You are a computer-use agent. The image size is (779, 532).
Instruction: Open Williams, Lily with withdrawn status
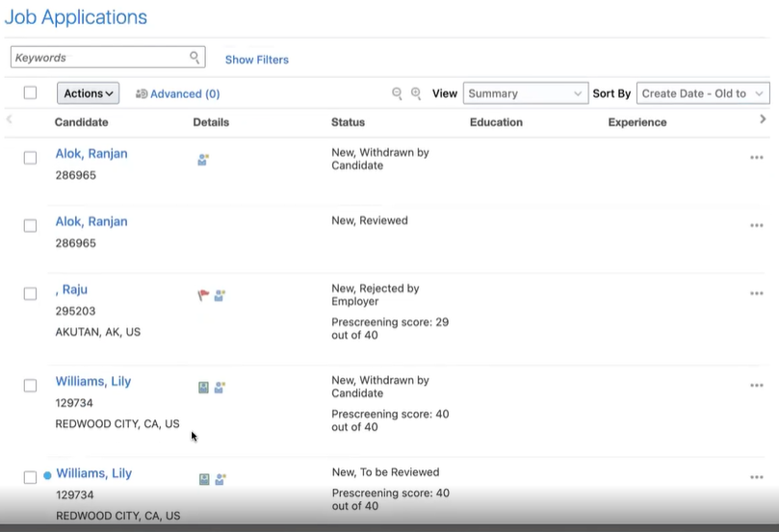click(93, 381)
